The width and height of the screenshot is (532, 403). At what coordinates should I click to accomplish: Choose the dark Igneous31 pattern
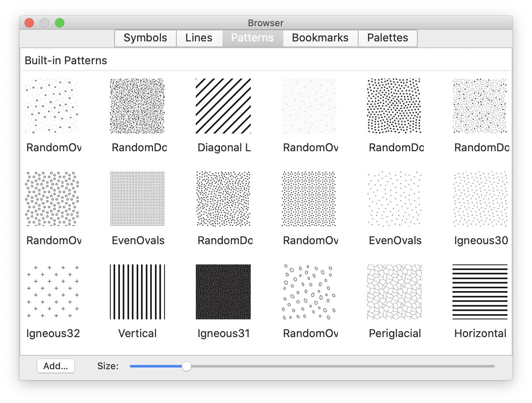click(x=223, y=291)
